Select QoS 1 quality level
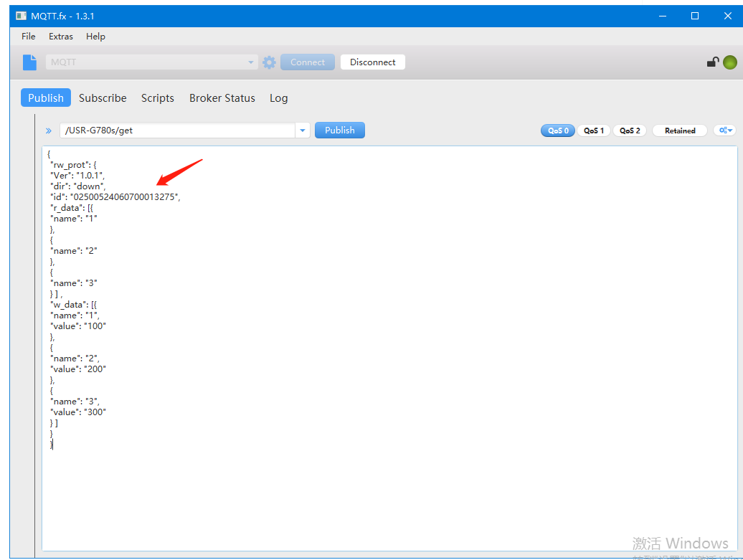 point(594,130)
